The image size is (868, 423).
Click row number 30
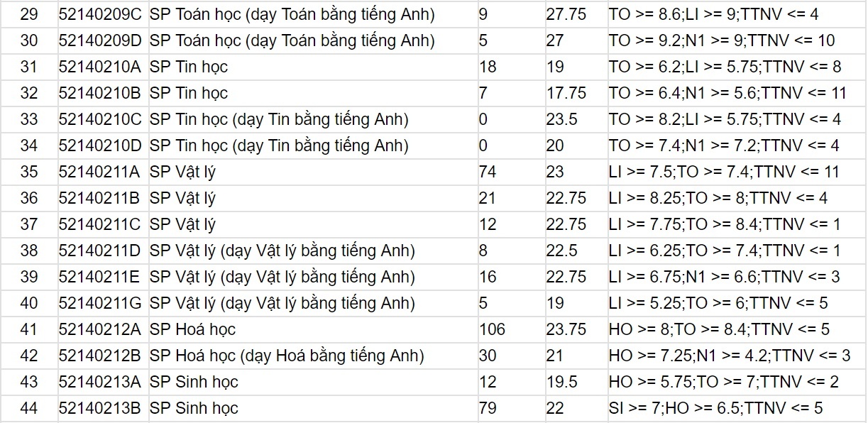click(x=29, y=40)
